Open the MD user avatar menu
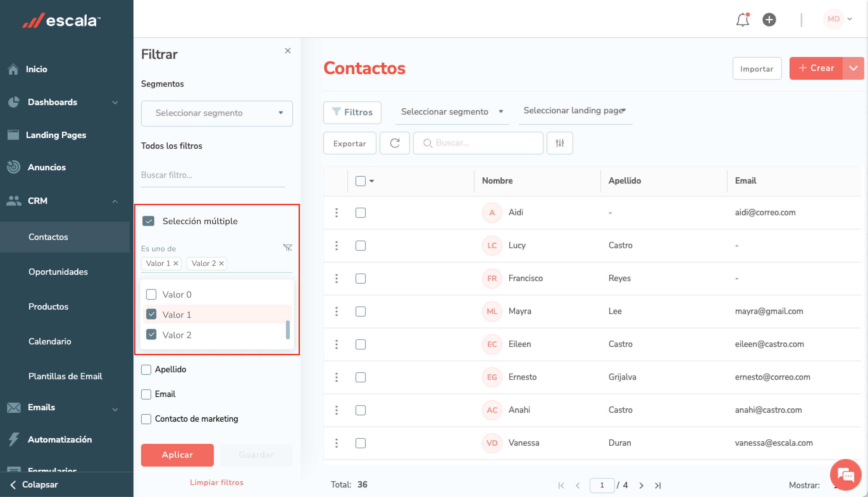Image resolution: width=868 pixels, height=497 pixels. [x=838, y=19]
